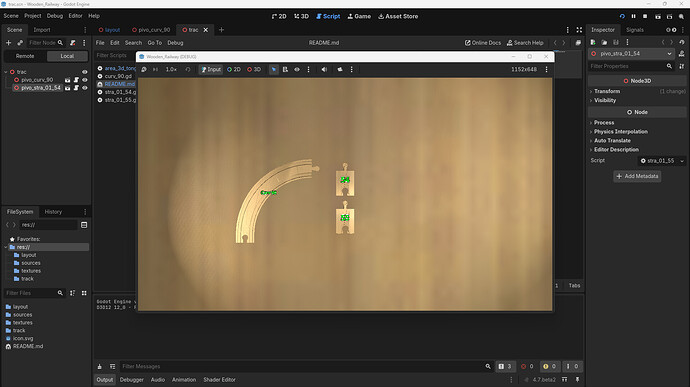
Task: Open the Project menu
Action: [x=33, y=16]
